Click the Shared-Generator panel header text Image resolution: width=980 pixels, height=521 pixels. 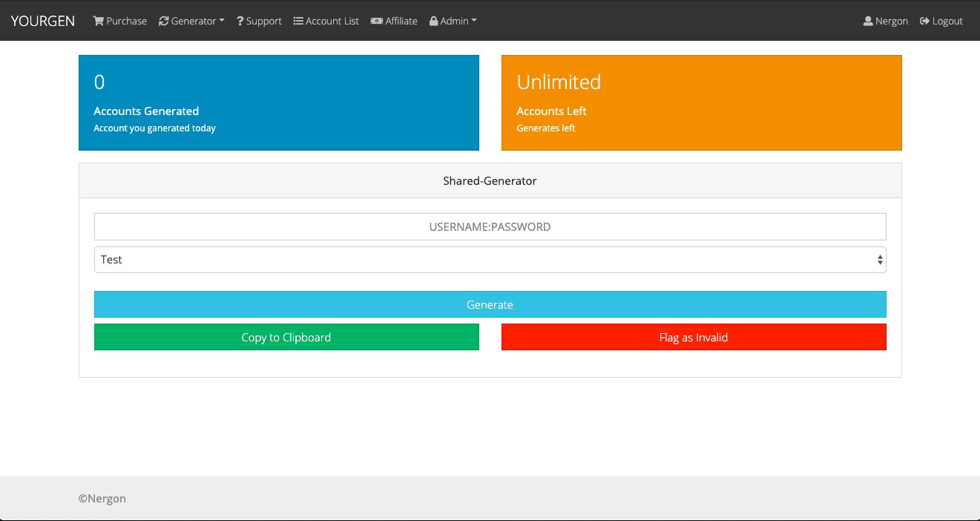point(490,180)
